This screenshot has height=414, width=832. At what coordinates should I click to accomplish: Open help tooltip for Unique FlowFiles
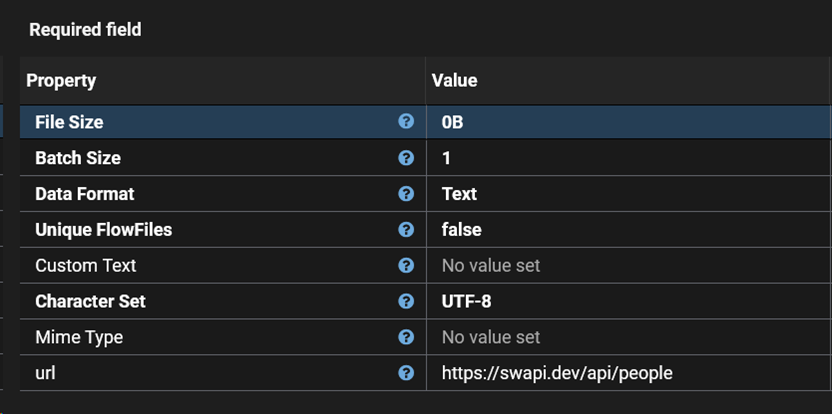pos(406,229)
